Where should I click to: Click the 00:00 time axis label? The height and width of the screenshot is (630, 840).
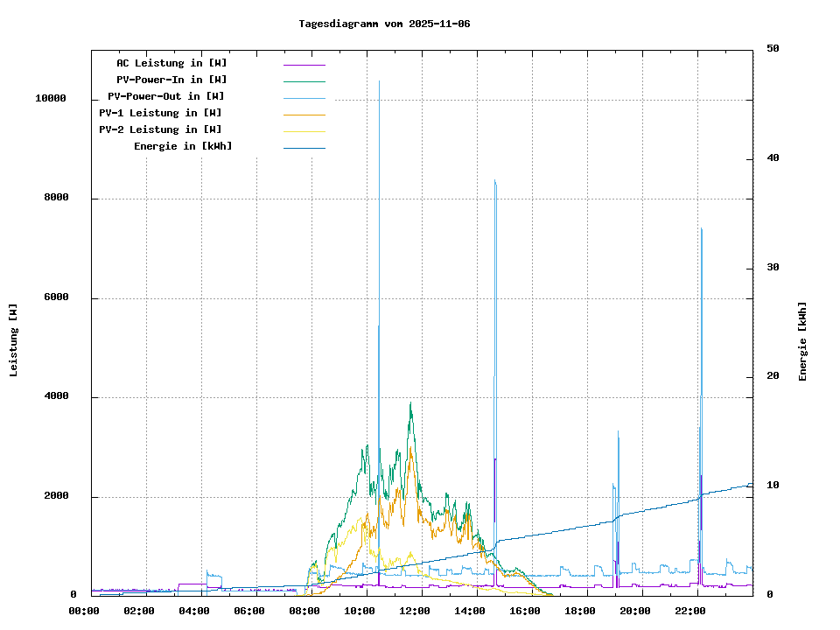point(84,611)
